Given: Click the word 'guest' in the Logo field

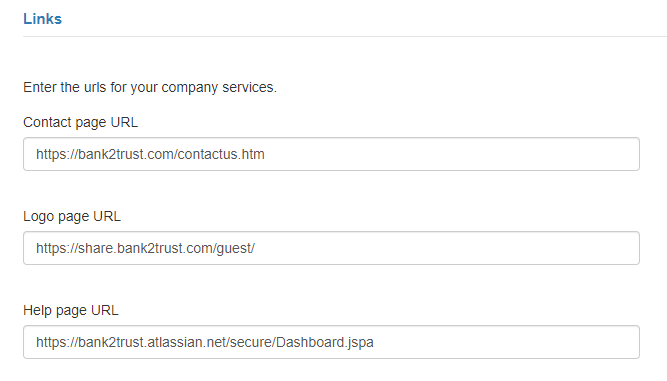Looking at the screenshot, I should (234, 249).
